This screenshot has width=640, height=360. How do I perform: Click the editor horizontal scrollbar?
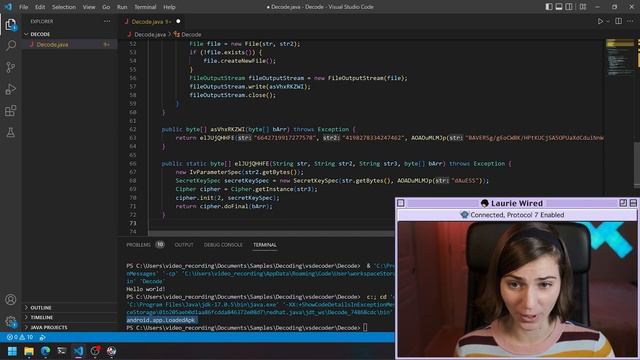(x=271, y=233)
